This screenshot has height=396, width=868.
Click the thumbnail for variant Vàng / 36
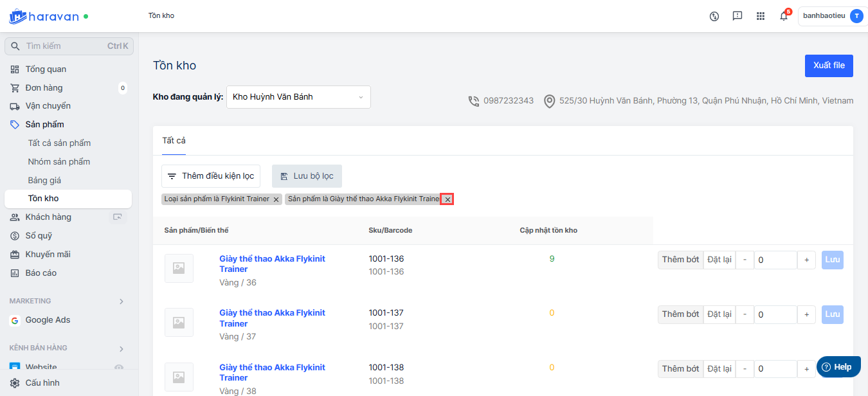[x=179, y=268]
